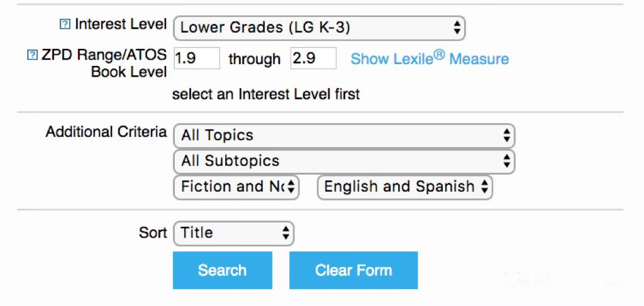Click the Show Lexile Measure link
This screenshot has width=644, height=306.
(430, 59)
